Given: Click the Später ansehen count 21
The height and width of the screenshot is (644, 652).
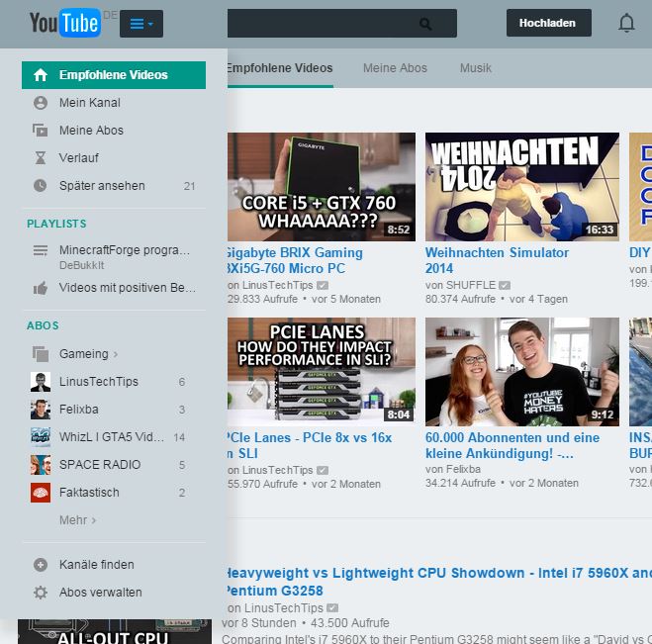Looking at the screenshot, I should [x=189, y=186].
